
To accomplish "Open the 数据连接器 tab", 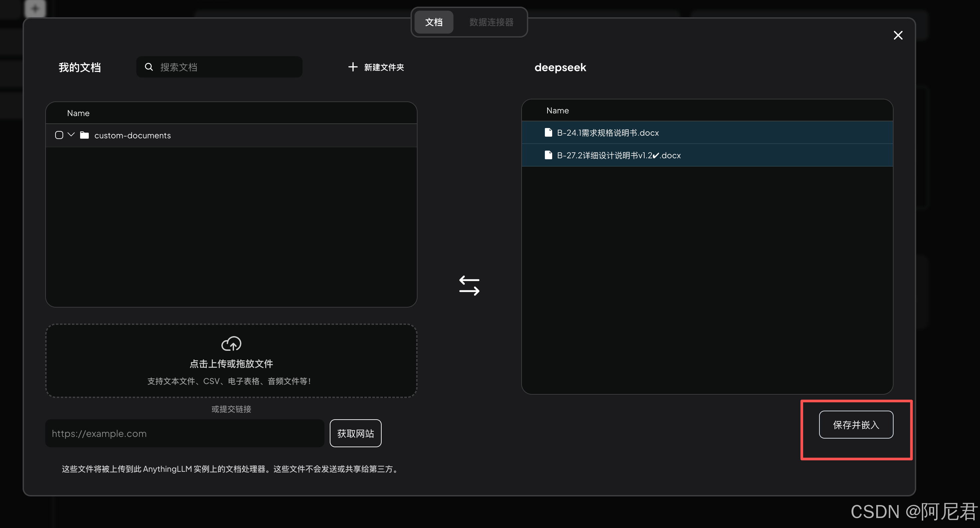I will pyautogui.click(x=491, y=22).
